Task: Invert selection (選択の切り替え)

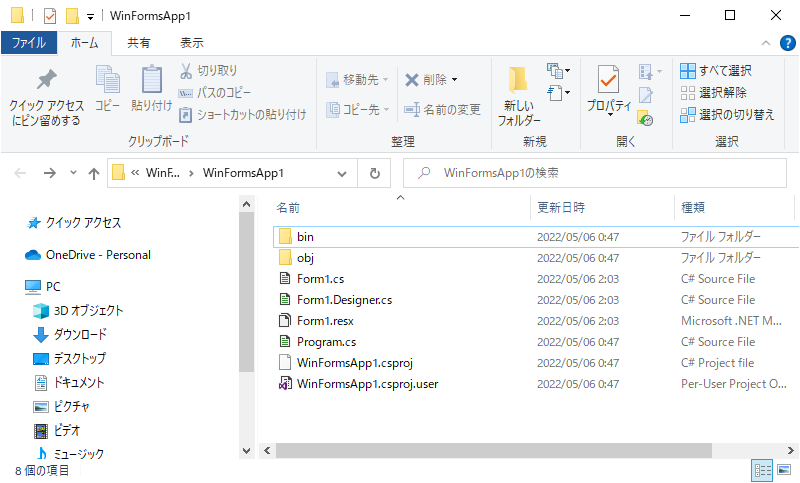Action: click(x=727, y=115)
